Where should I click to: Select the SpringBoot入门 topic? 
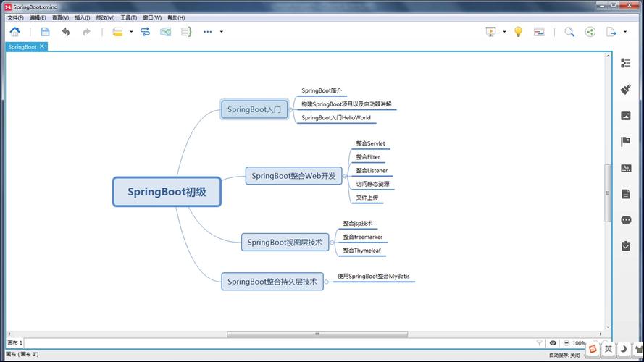point(254,109)
